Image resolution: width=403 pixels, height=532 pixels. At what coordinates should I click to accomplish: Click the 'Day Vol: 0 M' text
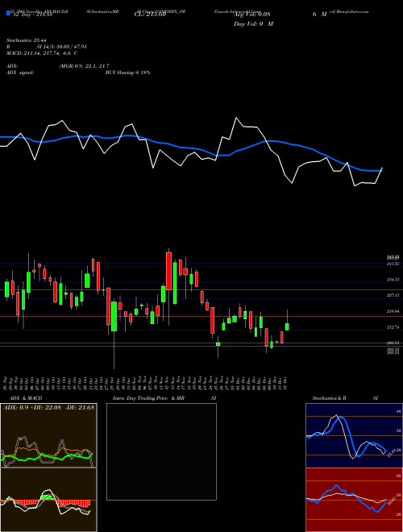click(x=253, y=23)
